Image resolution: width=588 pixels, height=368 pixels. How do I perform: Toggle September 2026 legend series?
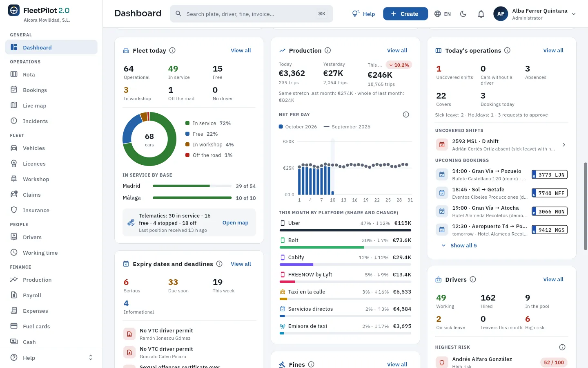(347, 127)
